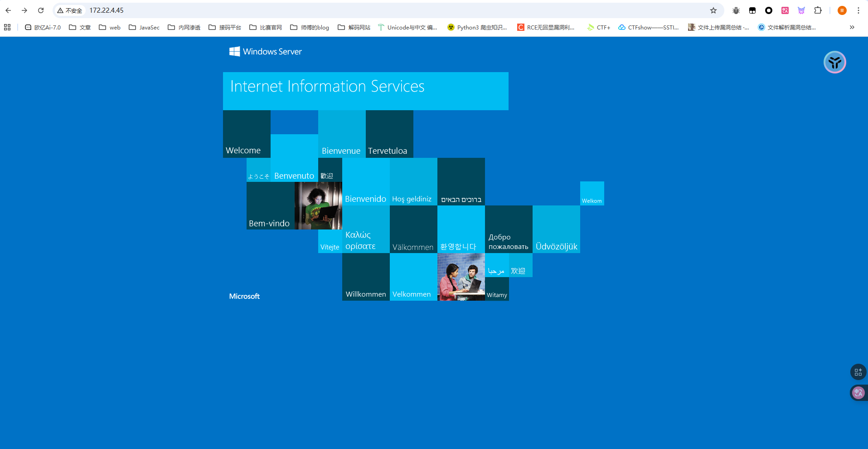868x449 pixels.
Task: Open the Python3 爬虫知识 bookmark
Action: [x=477, y=27]
